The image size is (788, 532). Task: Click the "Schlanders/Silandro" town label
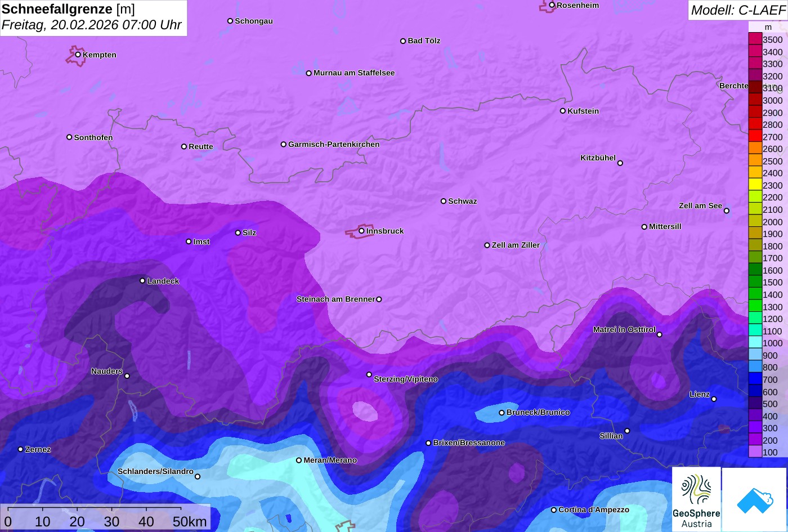coord(155,471)
